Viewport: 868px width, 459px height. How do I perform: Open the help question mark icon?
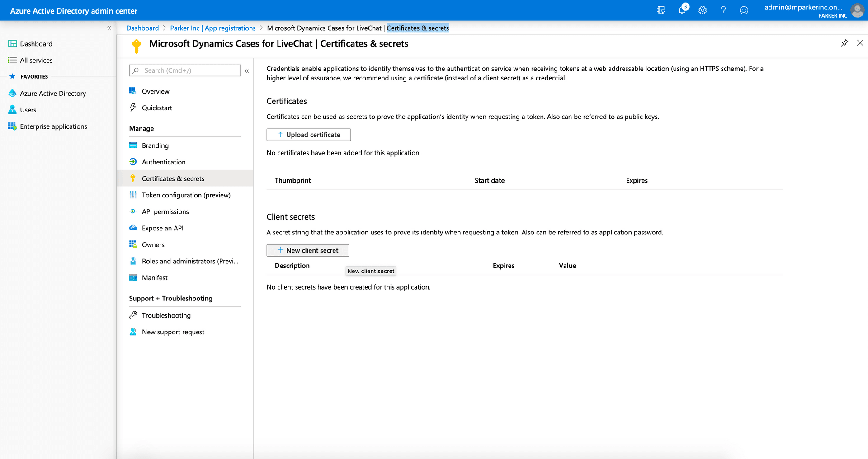tap(723, 10)
